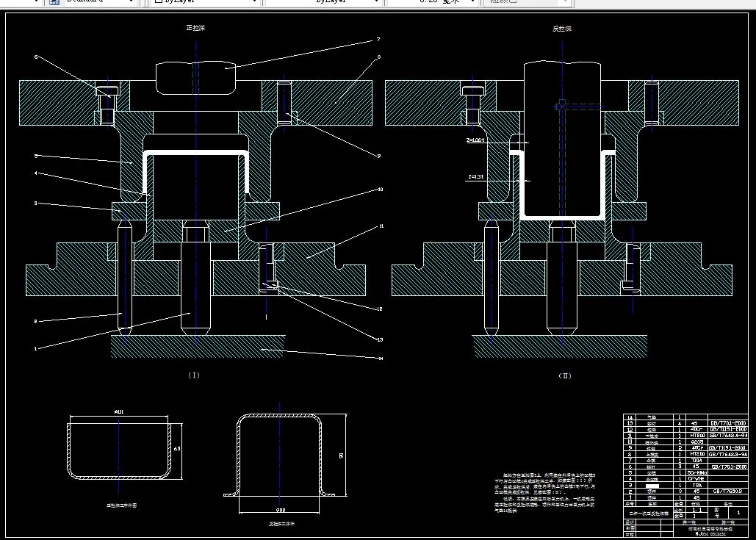
Task: Click the 正拉深 title text
Action: pyautogui.click(x=195, y=28)
